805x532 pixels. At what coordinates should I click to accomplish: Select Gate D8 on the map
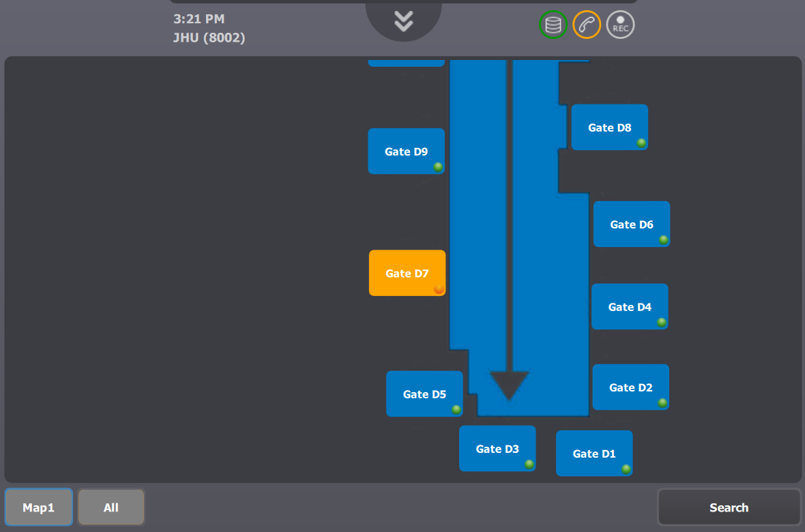pyautogui.click(x=609, y=128)
